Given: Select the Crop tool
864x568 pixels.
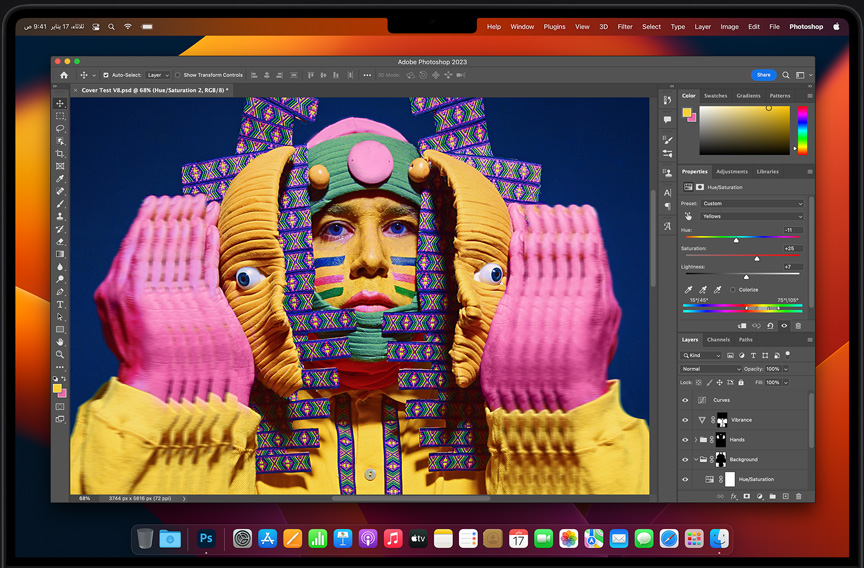Looking at the screenshot, I should tap(60, 154).
